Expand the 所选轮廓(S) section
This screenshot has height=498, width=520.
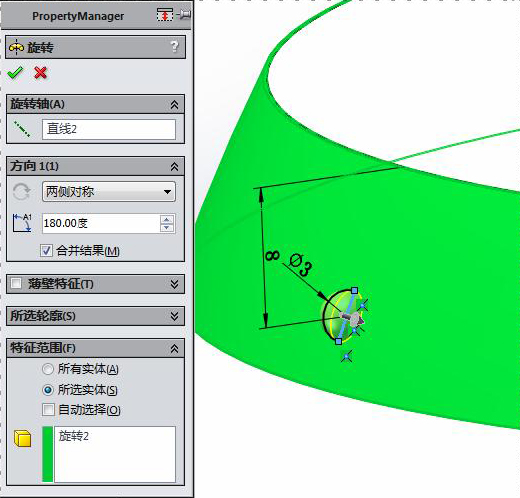174,316
